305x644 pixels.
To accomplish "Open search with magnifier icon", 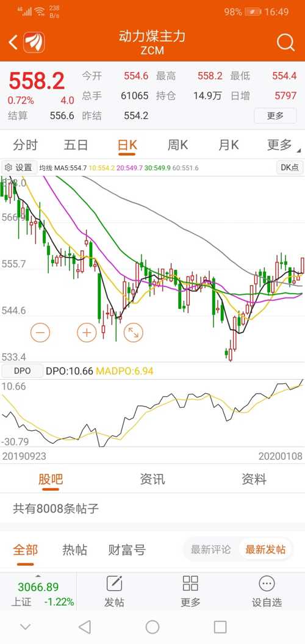I will [x=285, y=42].
